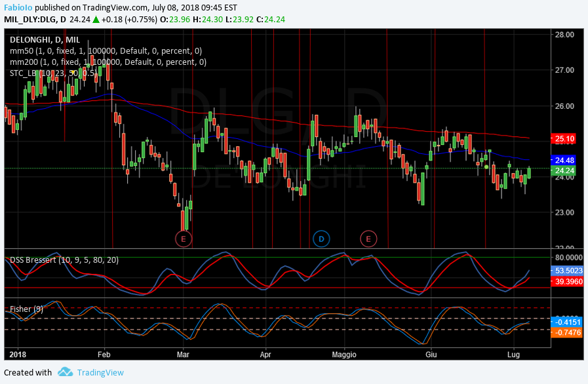The width and height of the screenshot is (588, 384).
Task: Open the TradingView link at the bottom
Action: point(100,372)
